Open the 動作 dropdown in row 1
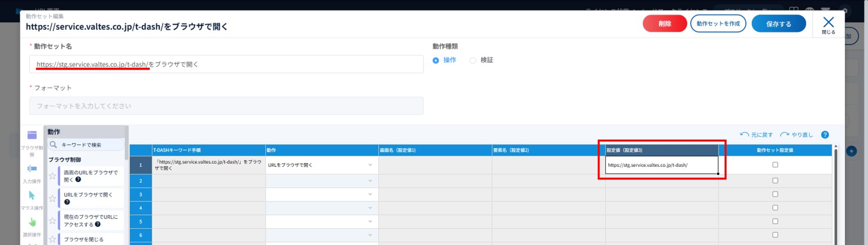 (x=370, y=165)
